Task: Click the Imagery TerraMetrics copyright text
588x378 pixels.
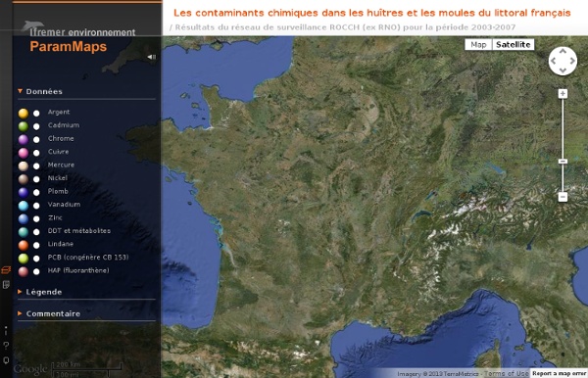Action: 438,373
